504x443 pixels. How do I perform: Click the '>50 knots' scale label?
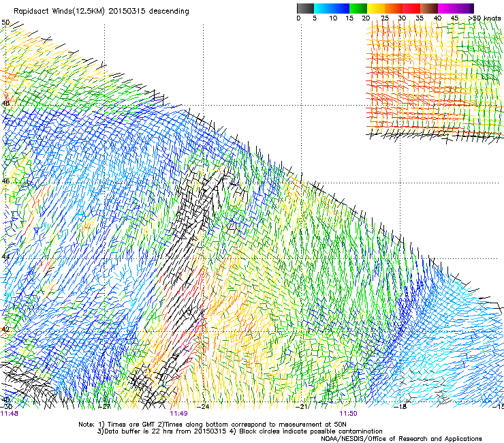point(484,18)
